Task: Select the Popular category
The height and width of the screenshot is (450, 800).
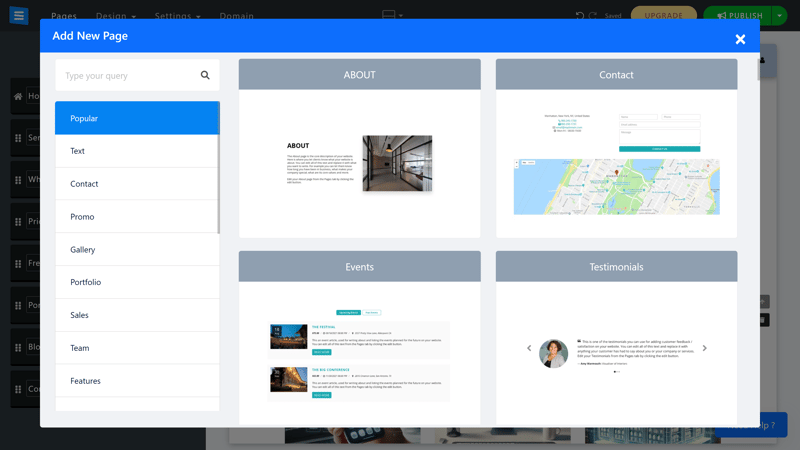Action: click(137, 118)
